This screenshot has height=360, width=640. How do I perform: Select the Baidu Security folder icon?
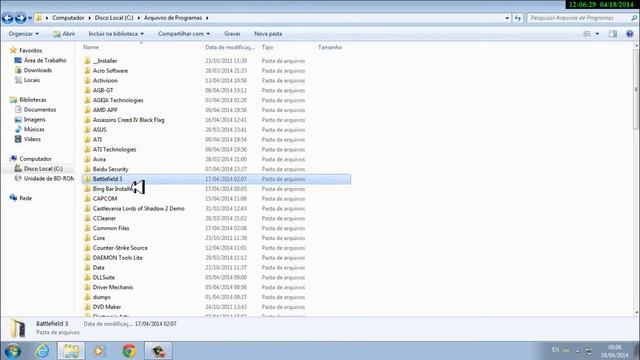point(87,169)
